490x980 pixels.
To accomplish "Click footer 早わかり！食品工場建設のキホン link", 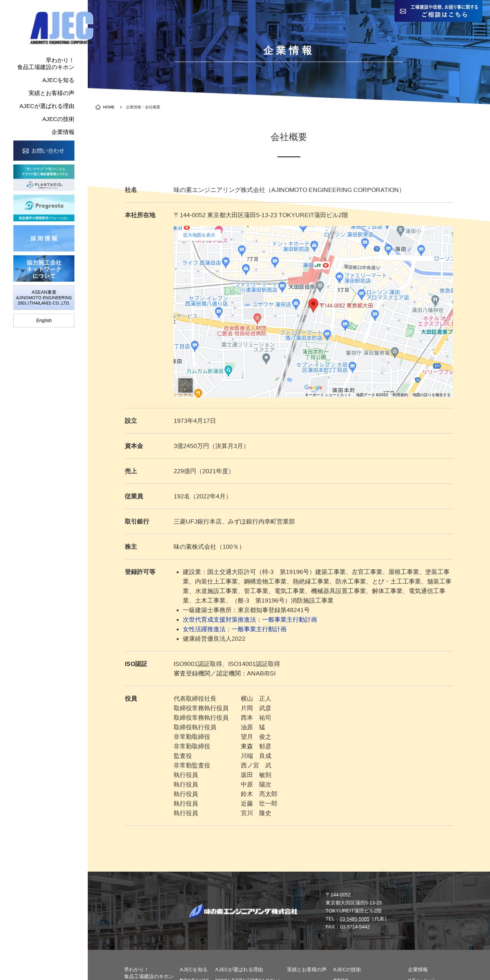I will pos(148,973).
